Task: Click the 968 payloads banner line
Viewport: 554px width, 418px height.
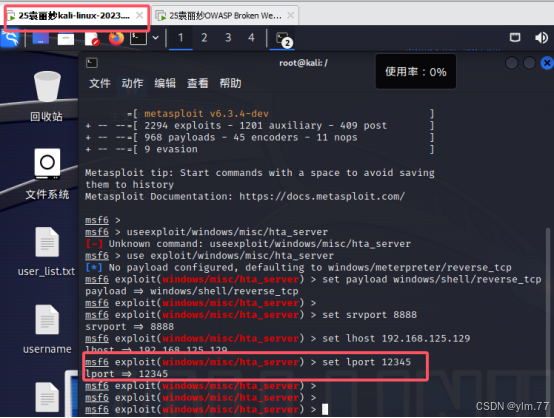Action: point(260,137)
